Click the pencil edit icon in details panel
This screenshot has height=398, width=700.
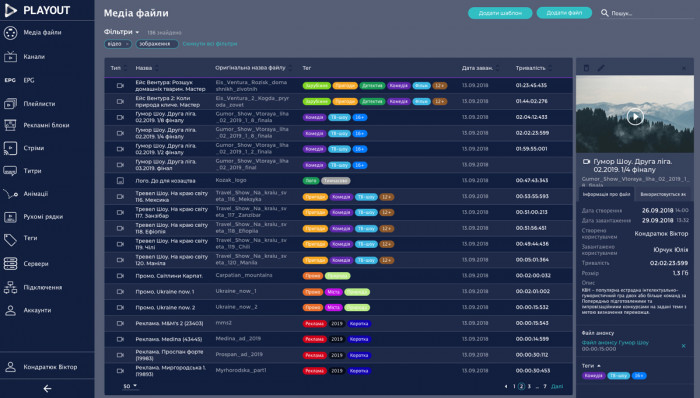pyautogui.click(x=601, y=68)
